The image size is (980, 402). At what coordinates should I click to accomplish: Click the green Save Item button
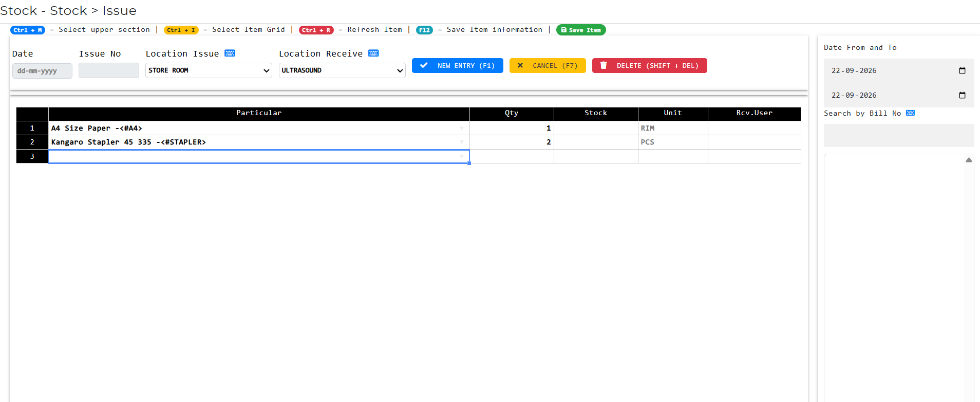coord(581,30)
